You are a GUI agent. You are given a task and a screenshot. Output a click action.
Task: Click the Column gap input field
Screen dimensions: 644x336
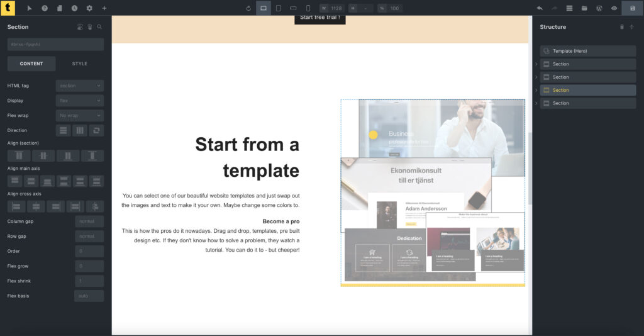tap(89, 221)
